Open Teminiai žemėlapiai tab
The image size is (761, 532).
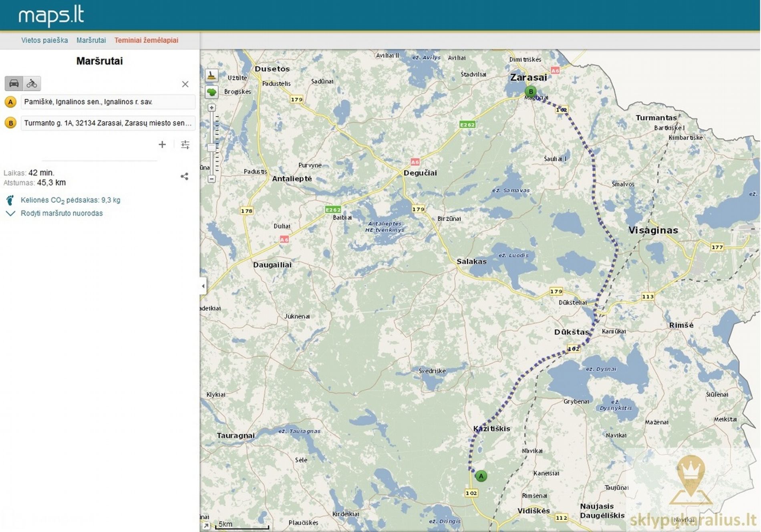tap(146, 40)
